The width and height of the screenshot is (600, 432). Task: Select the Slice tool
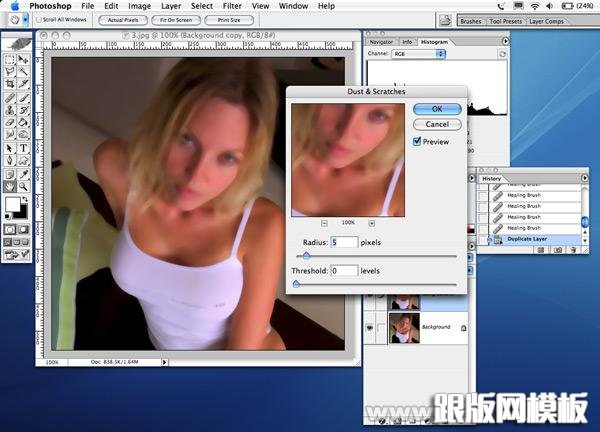[x=23, y=83]
